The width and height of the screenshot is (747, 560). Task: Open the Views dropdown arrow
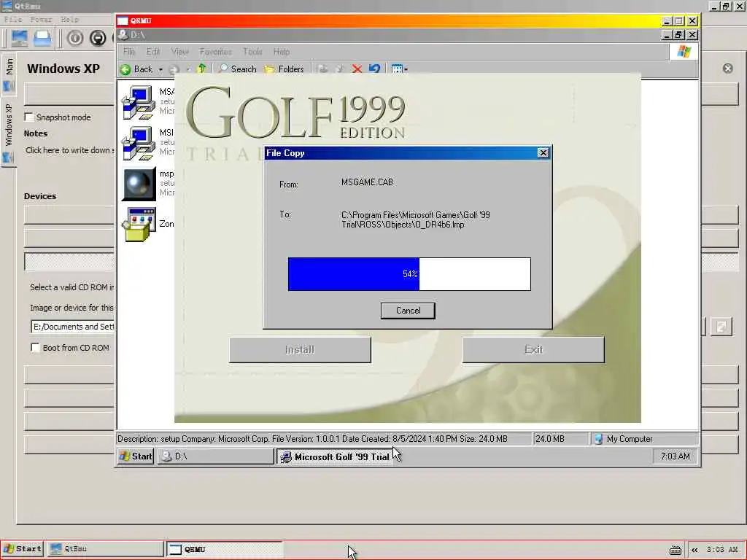point(406,69)
